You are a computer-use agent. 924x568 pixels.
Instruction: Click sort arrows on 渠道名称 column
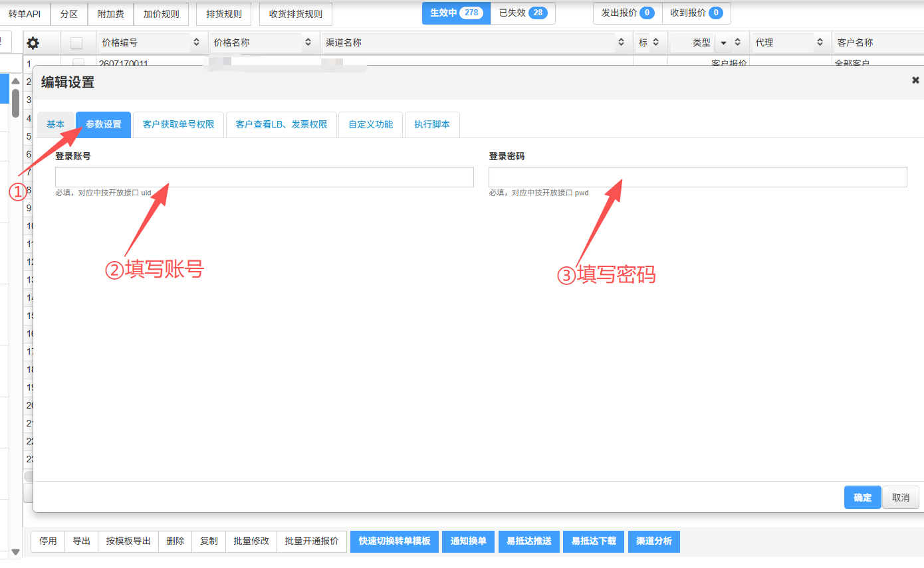(x=621, y=43)
